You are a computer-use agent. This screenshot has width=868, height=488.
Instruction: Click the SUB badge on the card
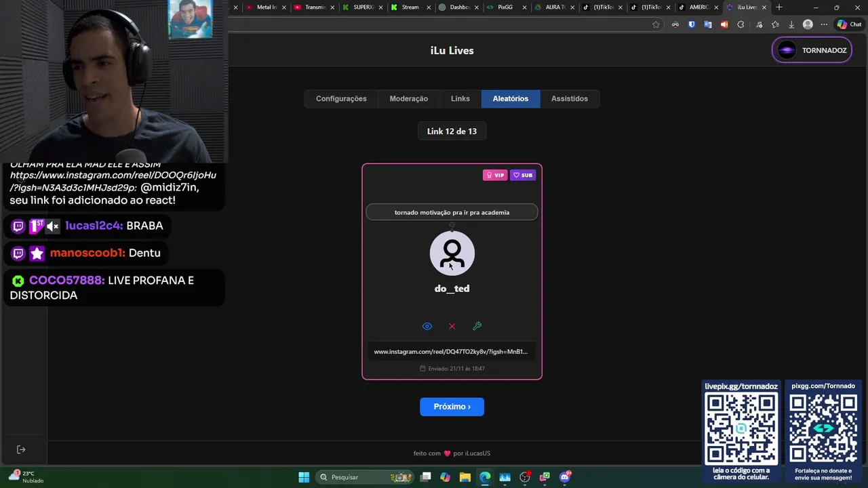coord(523,175)
